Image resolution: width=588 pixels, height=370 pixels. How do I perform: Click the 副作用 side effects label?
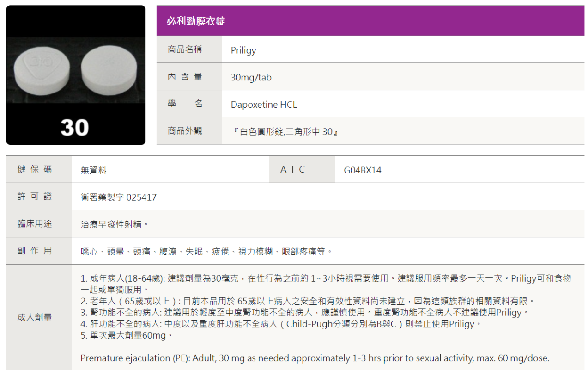click(35, 251)
